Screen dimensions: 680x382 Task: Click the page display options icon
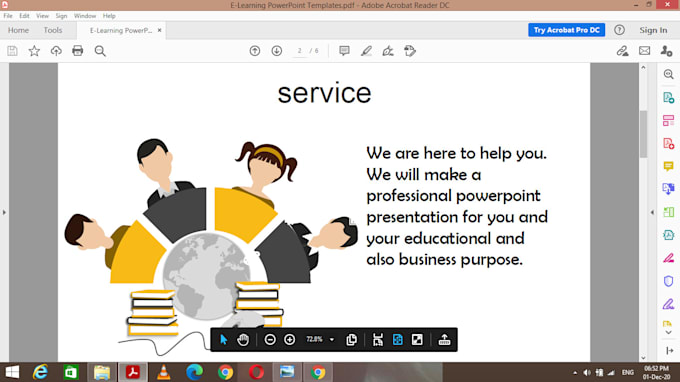click(x=352, y=340)
